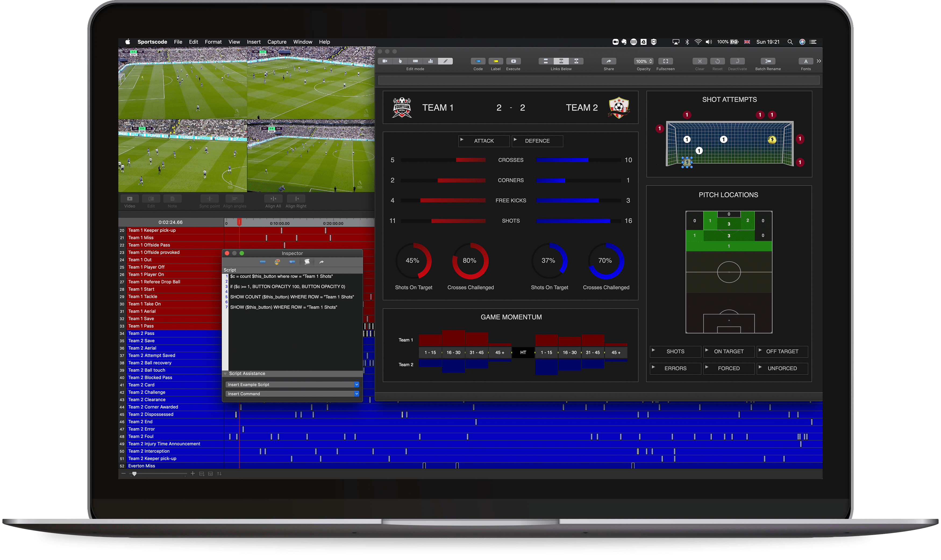Image resolution: width=941 pixels, height=560 pixels.
Task: Click the Video button above the timeline
Action: click(130, 199)
